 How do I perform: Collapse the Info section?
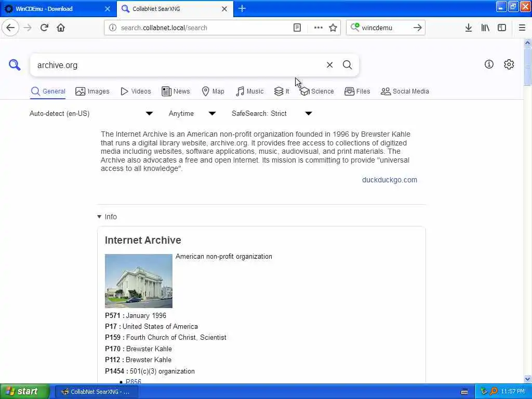107,217
